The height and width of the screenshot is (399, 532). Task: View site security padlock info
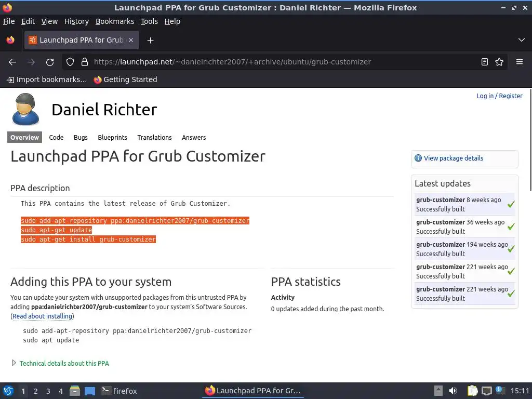[x=85, y=62]
